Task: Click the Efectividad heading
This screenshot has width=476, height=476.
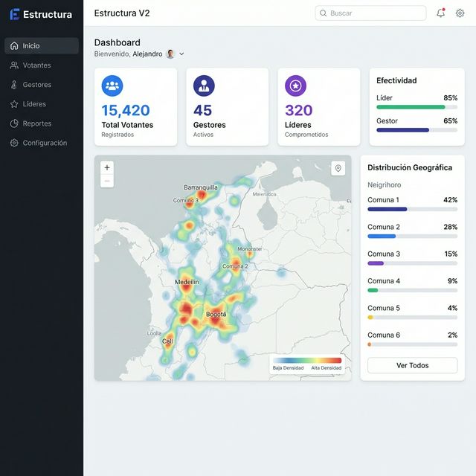Action: point(396,80)
